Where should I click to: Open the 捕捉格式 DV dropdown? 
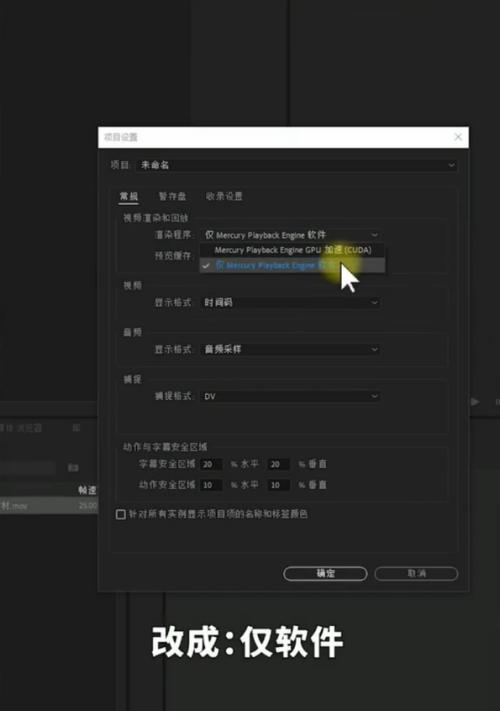click(x=291, y=396)
